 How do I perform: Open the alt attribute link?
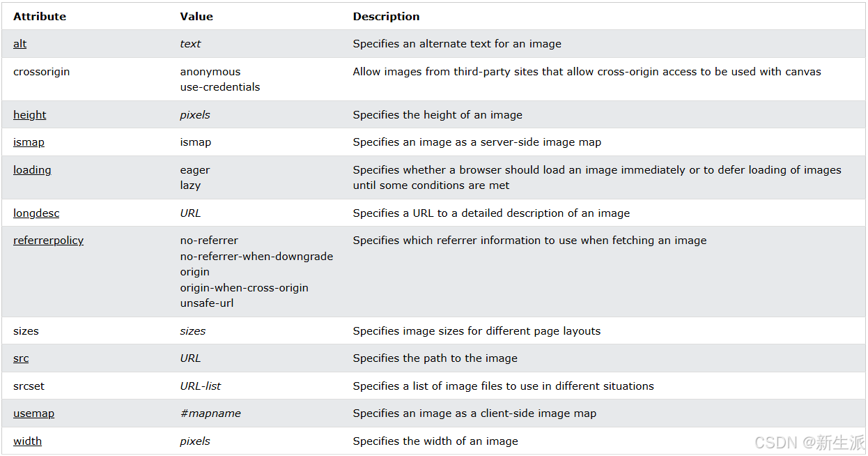[20, 44]
